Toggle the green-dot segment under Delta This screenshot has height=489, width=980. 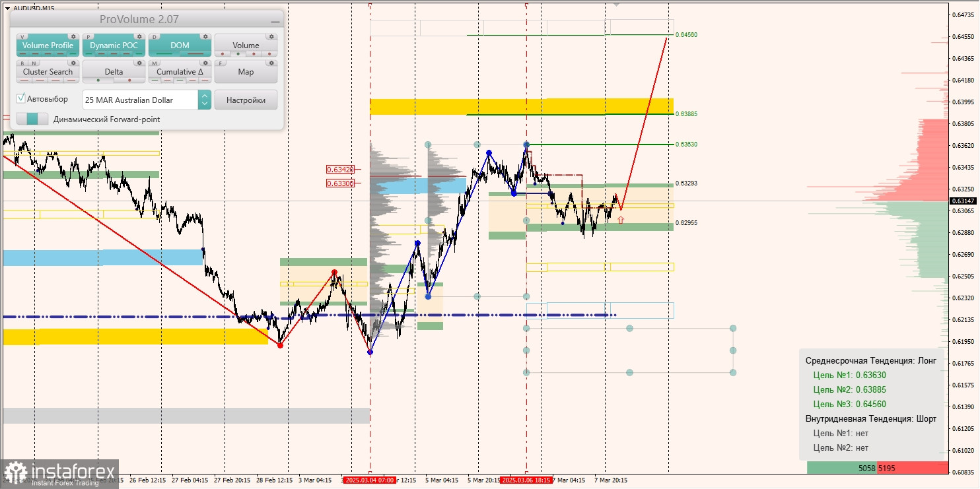coord(98,80)
